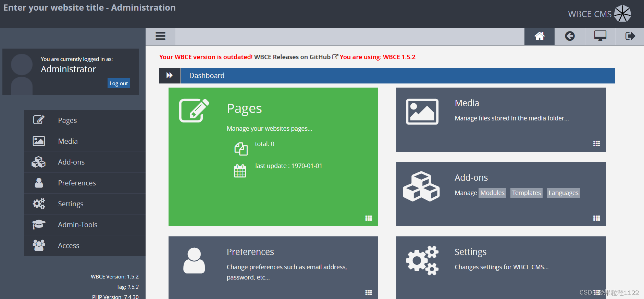The width and height of the screenshot is (644, 299).
Task: Click 'WBCE Version: 1.5.2' footer text
Action: tap(115, 277)
